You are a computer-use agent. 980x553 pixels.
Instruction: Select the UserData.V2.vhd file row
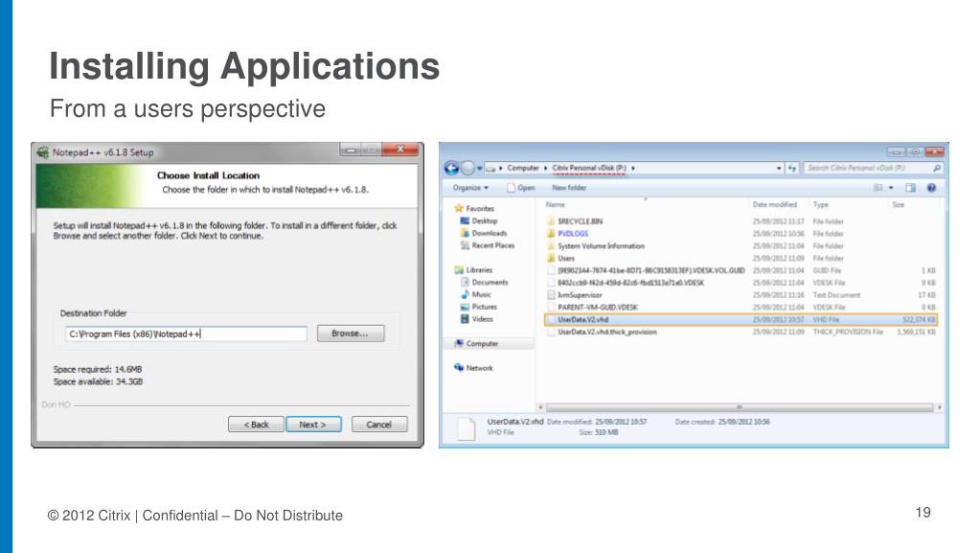pyautogui.click(x=740, y=320)
